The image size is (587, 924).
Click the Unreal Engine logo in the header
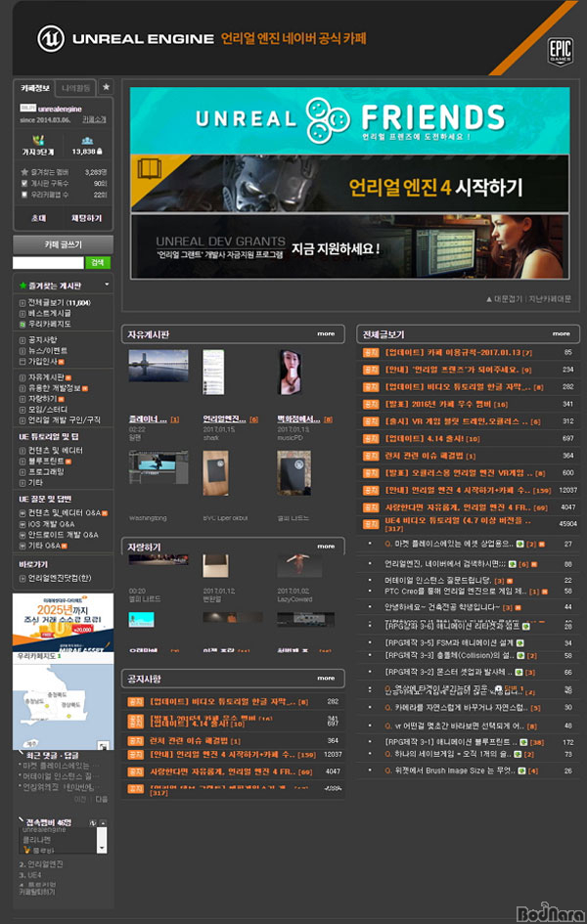51,39
